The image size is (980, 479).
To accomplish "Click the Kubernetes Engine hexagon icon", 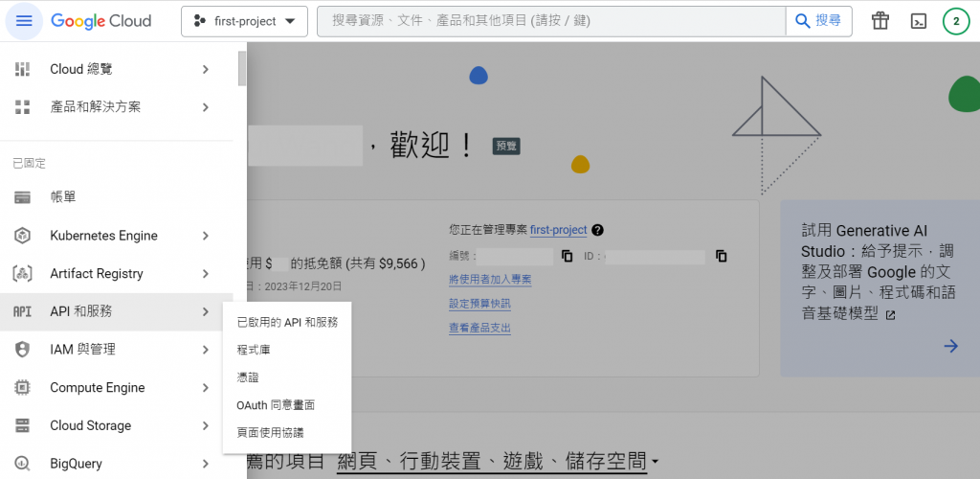I will [x=23, y=236].
